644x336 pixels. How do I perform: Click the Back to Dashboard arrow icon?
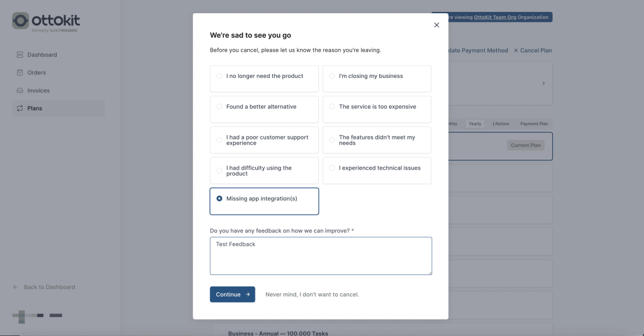click(16, 287)
